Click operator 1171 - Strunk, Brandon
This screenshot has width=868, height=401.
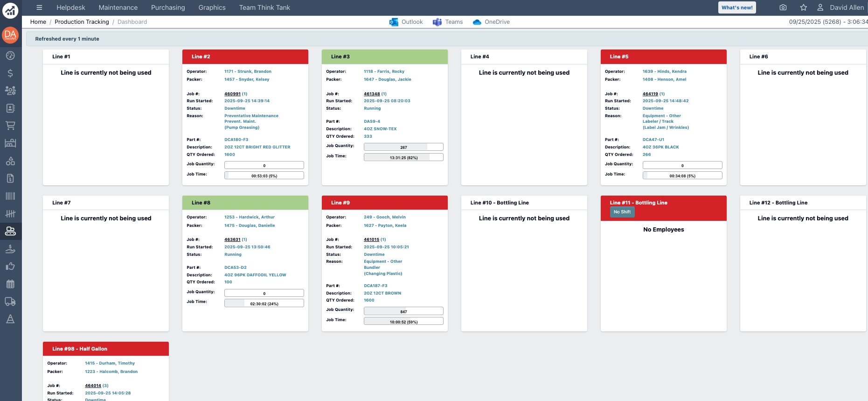pos(248,71)
